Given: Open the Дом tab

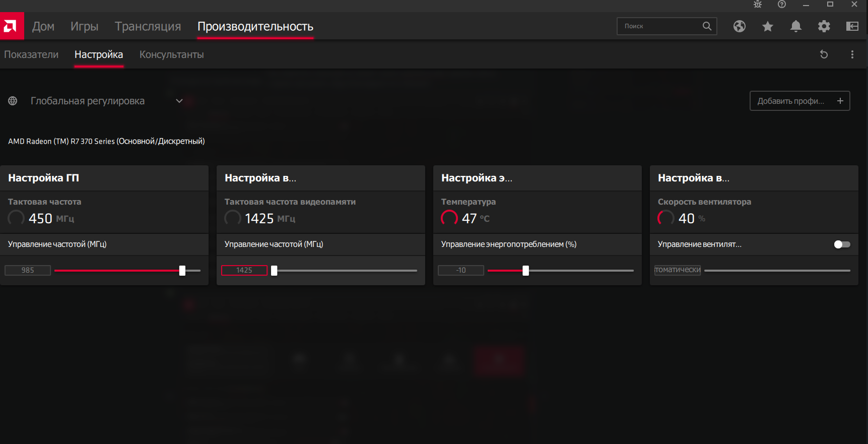Looking at the screenshot, I should point(43,26).
